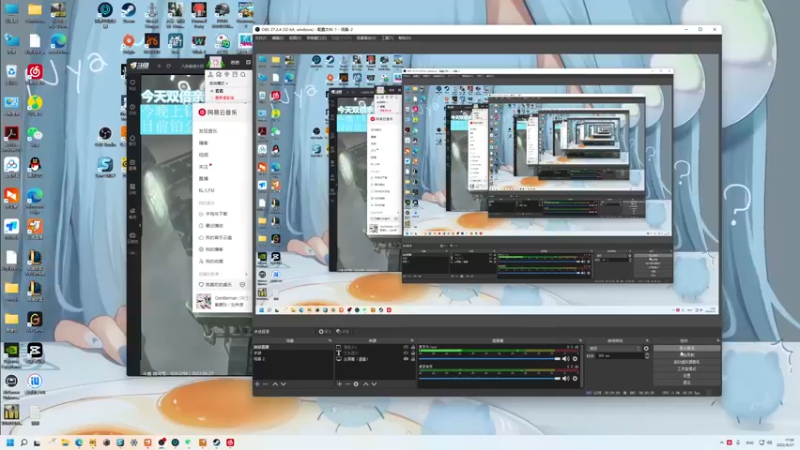The image size is (800, 450).
Task: Move scene up in OBS Scenes panel
Action: [x=275, y=384]
